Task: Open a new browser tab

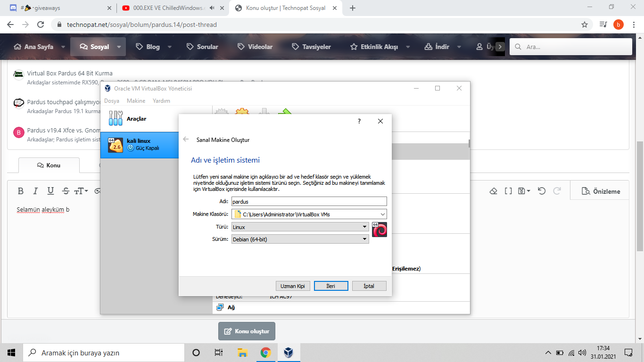Action: 353,8
